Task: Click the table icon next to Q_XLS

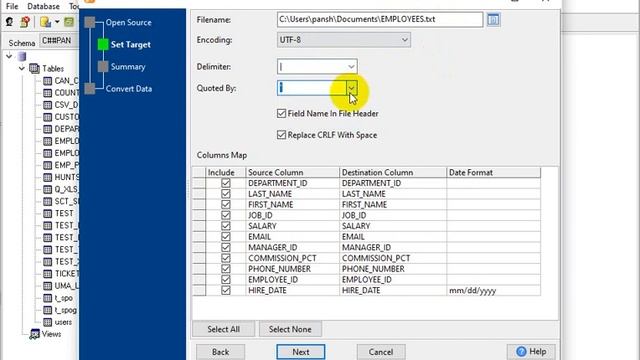Action: tap(47, 189)
